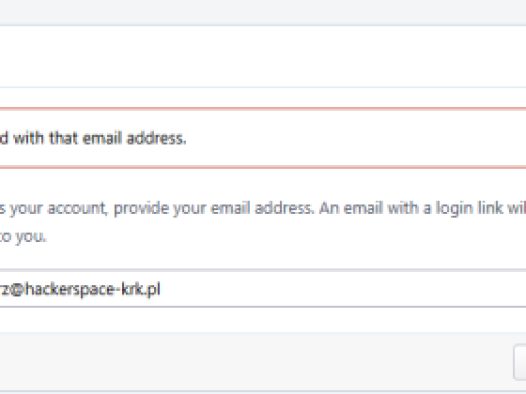
Task: Click the blank white panel below header
Action: click(263, 56)
